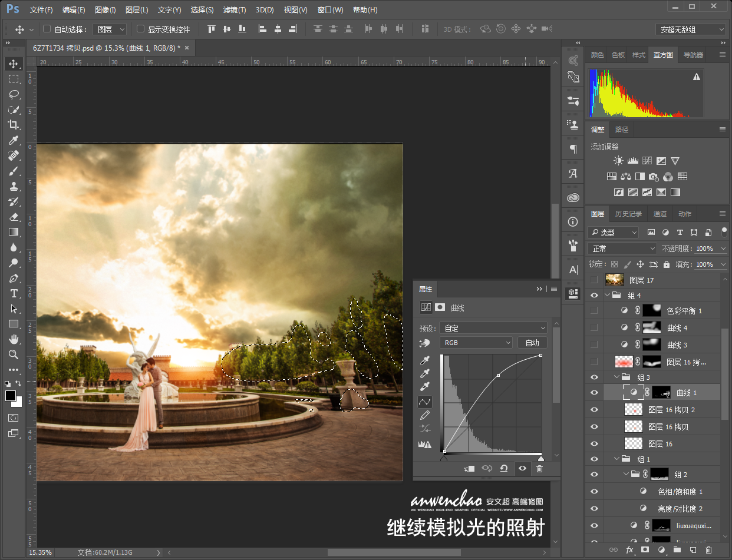Viewport: 732px width, 560px height.
Task: Activate the Pen tool
Action: pos(14,278)
